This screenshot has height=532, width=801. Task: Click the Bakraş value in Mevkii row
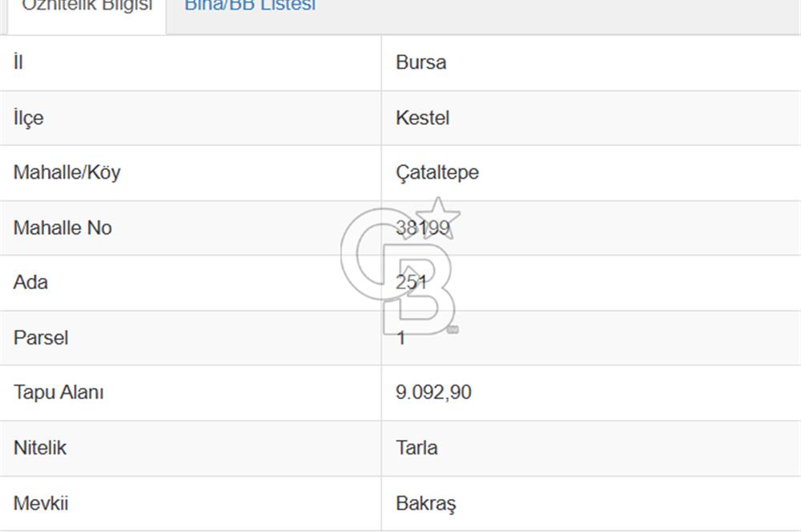426,504
